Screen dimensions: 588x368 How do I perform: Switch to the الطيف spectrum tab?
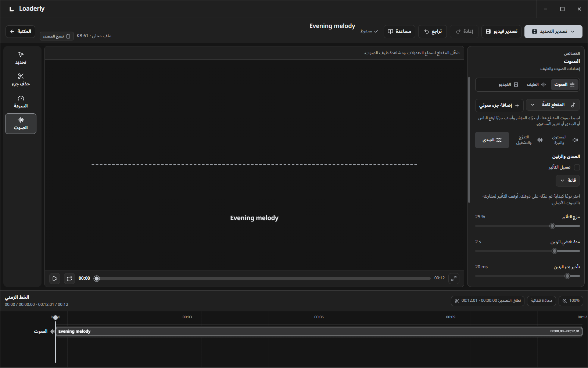coord(537,85)
